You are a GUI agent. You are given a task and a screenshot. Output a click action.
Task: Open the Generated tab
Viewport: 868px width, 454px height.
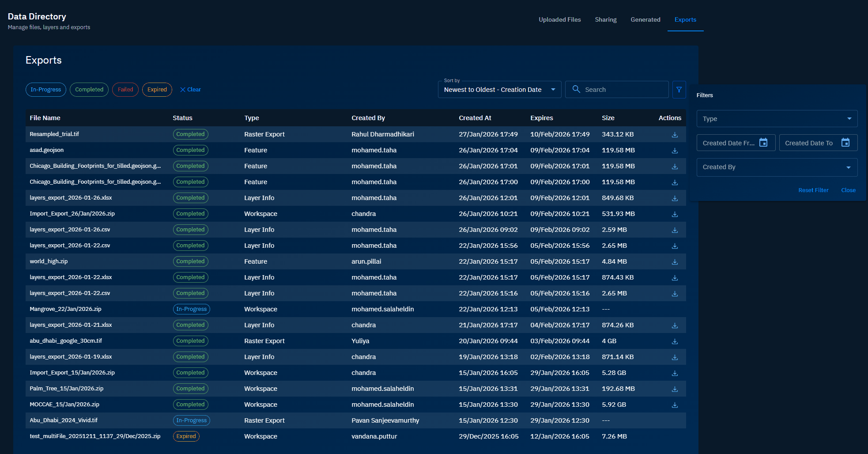pos(645,19)
